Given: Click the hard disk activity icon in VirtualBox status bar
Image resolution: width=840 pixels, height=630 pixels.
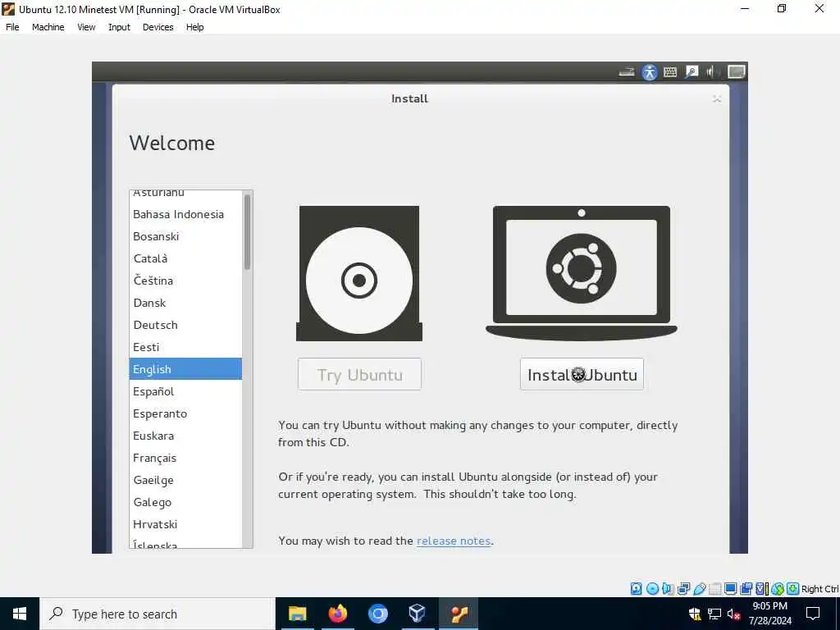Looking at the screenshot, I should 636,589.
